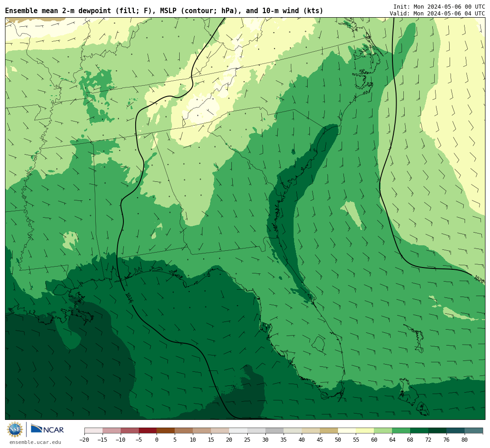490x448 pixels.
Task: Click the tan swatch between 45 and 50
Action: click(x=329, y=431)
